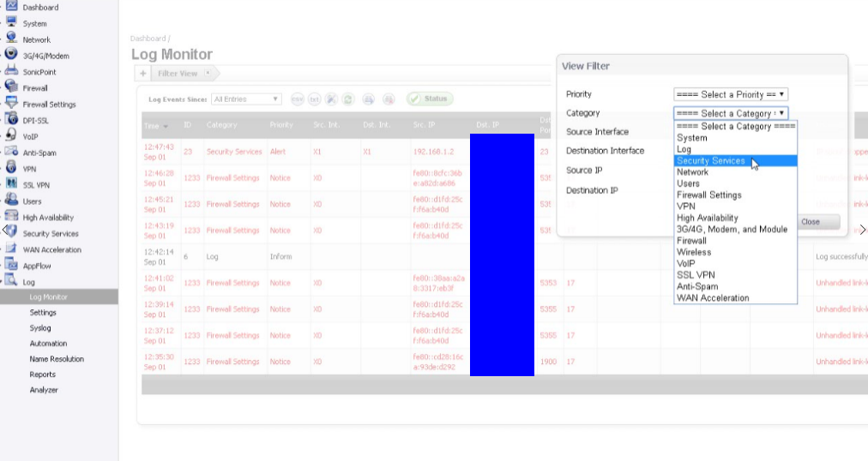Viewport: 868px width, 461px height.
Task: Add a new view tab with plus button
Action: 143,73
